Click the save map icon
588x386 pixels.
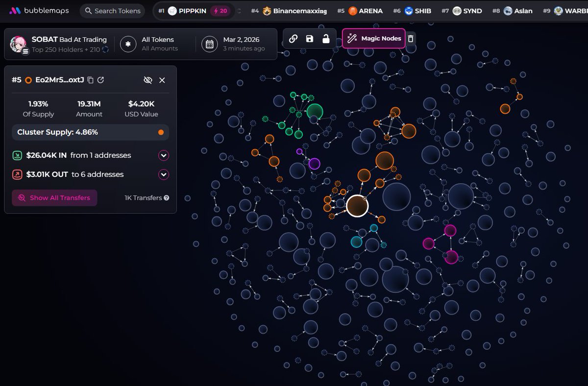(x=309, y=39)
